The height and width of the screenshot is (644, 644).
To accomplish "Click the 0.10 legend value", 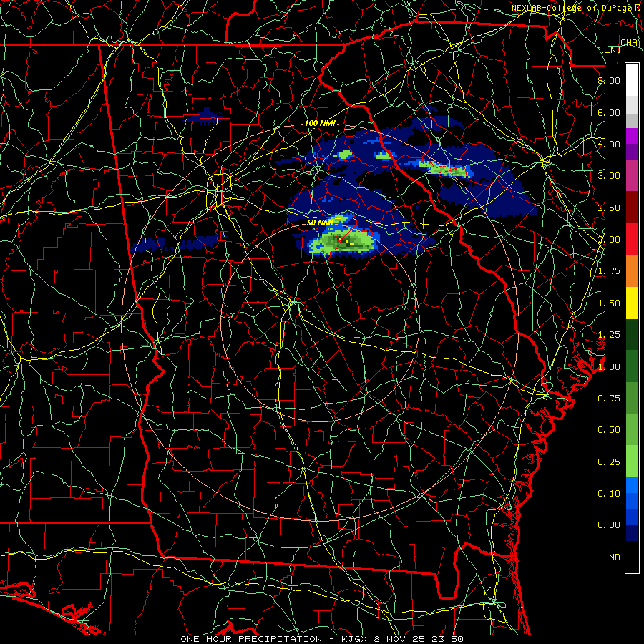I will (609, 493).
